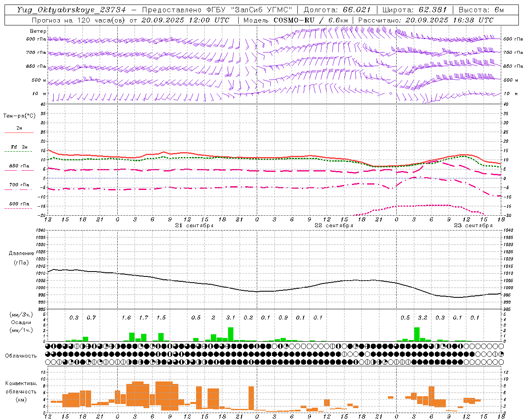This screenshot has height=420, width=525.
Task: Select the 0.7 precipitation value
Action: pos(91,317)
